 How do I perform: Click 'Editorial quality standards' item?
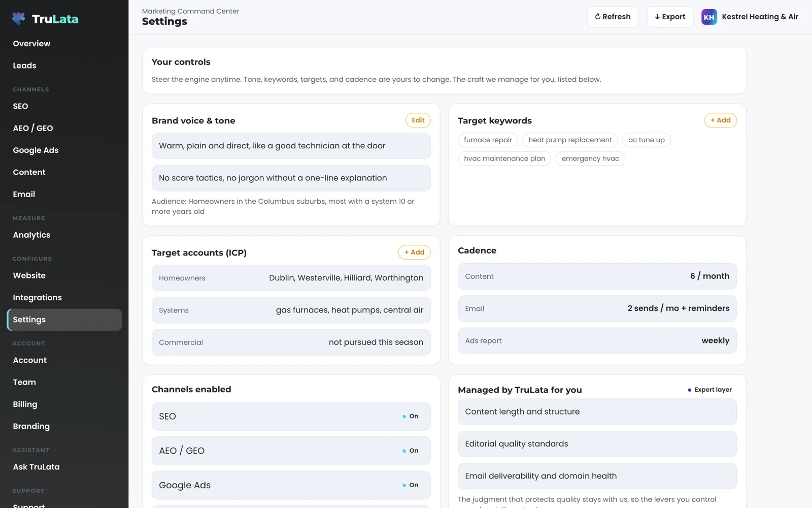(x=597, y=444)
